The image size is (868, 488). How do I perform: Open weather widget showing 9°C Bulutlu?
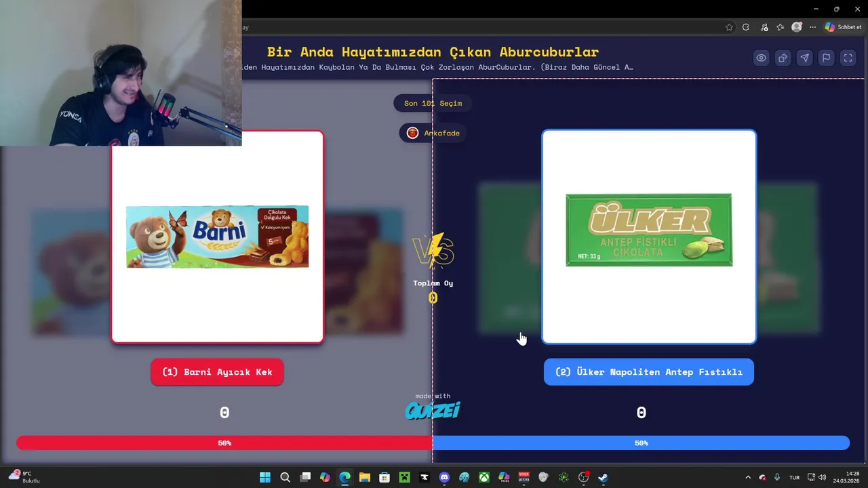pyautogui.click(x=24, y=477)
